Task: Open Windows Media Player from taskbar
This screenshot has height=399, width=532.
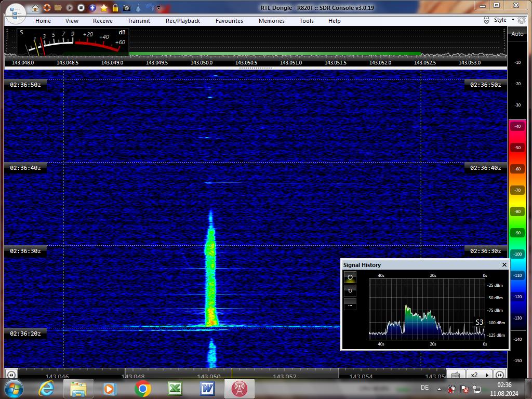Action: click(x=110, y=389)
